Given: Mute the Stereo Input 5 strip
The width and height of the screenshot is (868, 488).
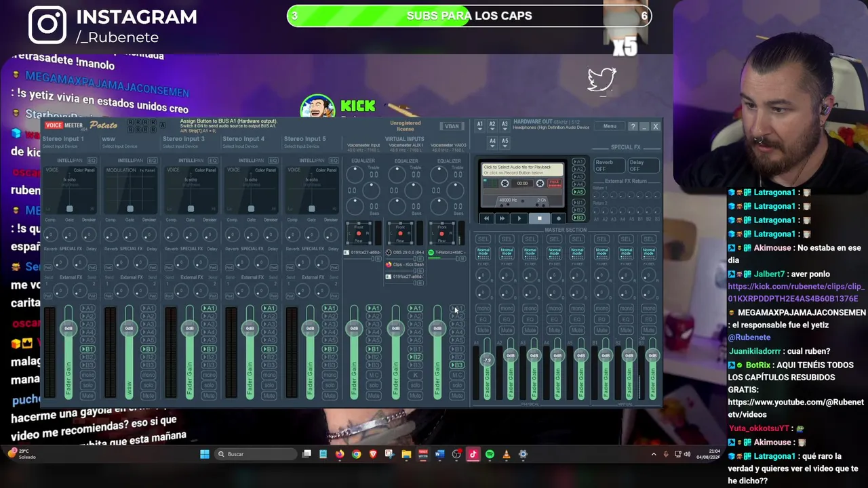Looking at the screenshot, I should (x=329, y=395).
